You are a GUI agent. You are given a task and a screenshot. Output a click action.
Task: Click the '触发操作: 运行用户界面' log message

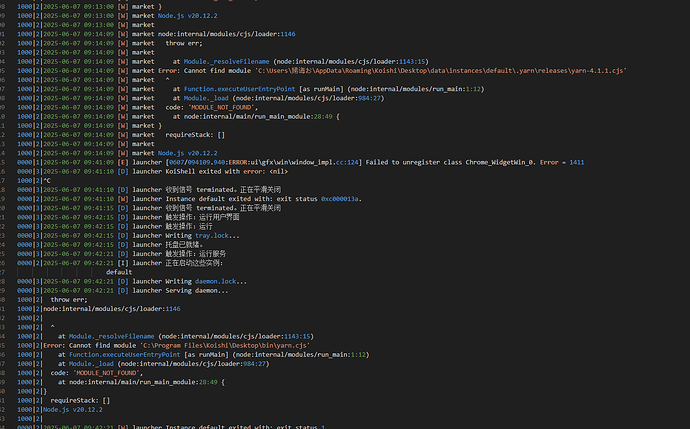(202, 217)
